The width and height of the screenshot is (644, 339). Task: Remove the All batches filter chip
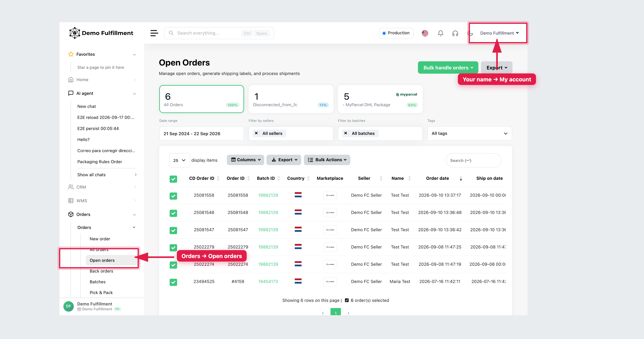[346, 133]
